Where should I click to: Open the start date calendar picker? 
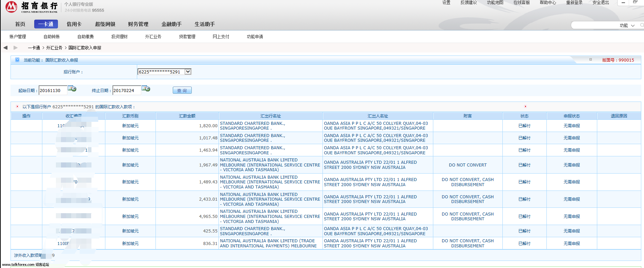coord(72,89)
